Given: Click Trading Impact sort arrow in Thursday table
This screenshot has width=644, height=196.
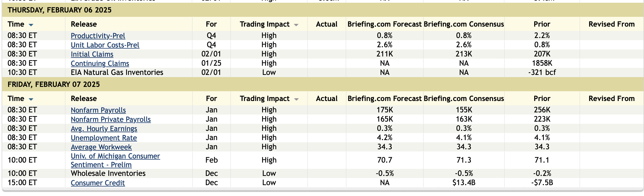Looking at the screenshot, I should tap(296, 25).
